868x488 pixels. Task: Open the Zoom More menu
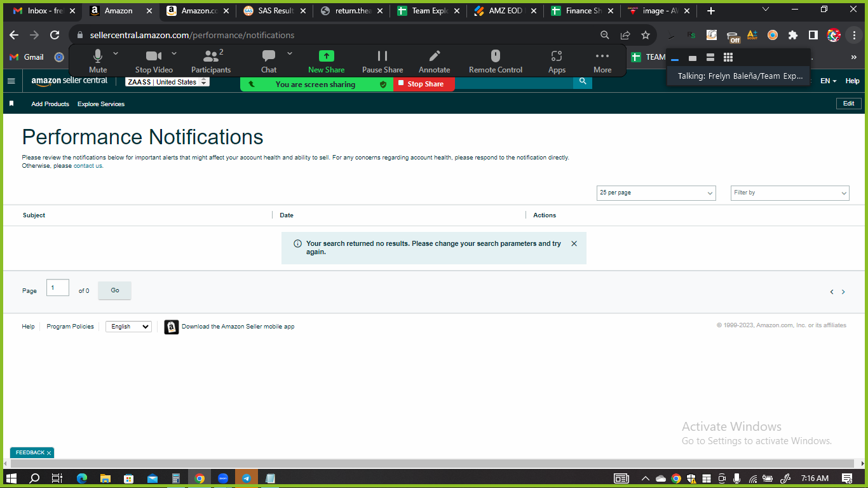[x=602, y=62]
